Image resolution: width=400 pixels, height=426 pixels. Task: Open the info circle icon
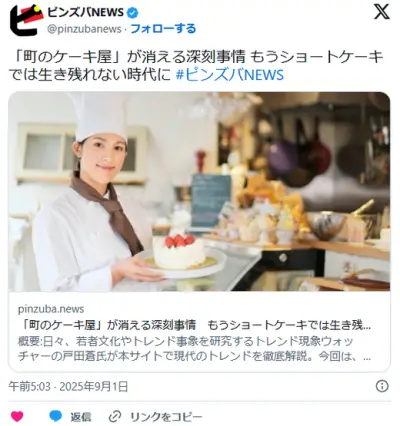tap(382, 386)
